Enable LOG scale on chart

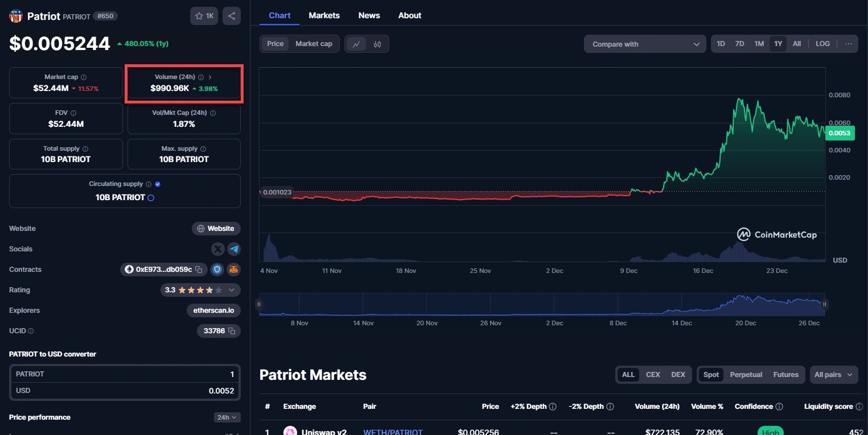click(822, 44)
